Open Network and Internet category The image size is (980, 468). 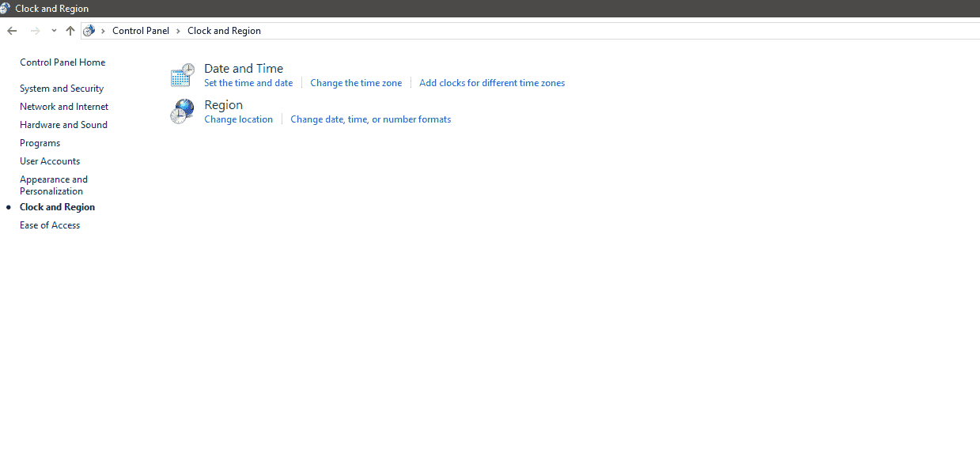pos(64,107)
